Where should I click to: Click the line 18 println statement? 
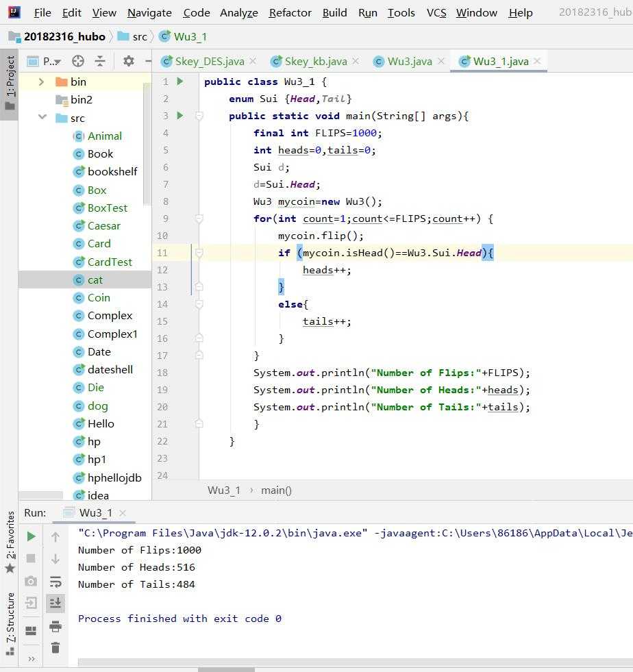point(391,373)
